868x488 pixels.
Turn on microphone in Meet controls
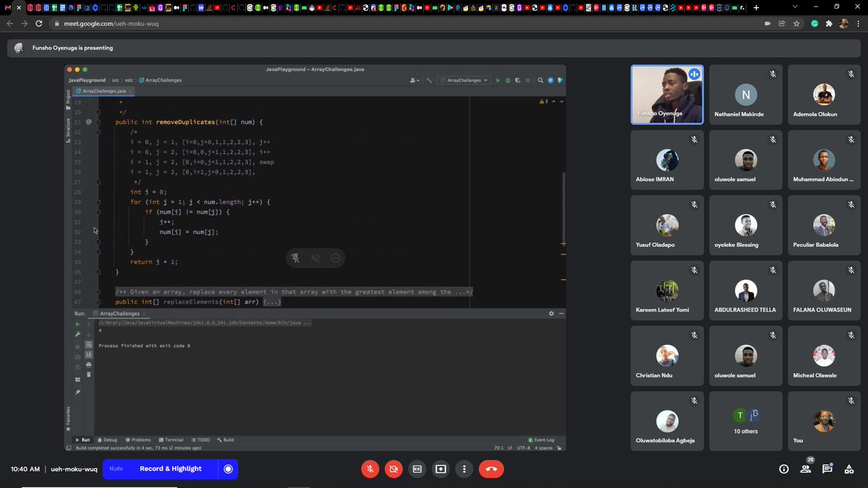[x=370, y=468]
